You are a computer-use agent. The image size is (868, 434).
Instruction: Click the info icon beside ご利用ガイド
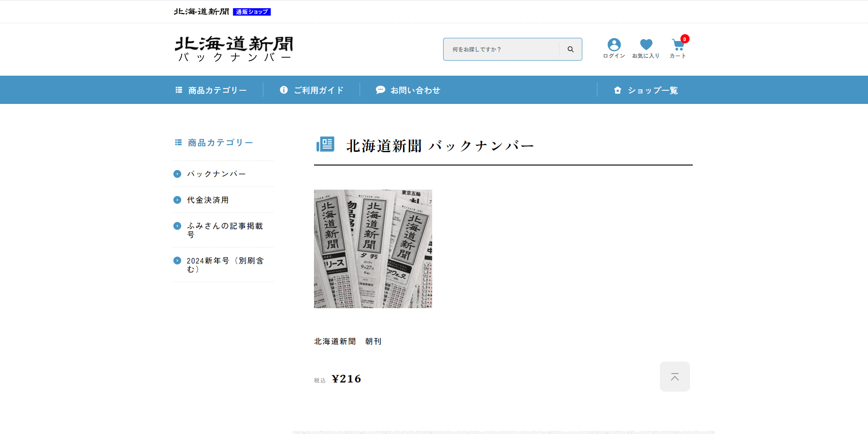click(x=284, y=90)
